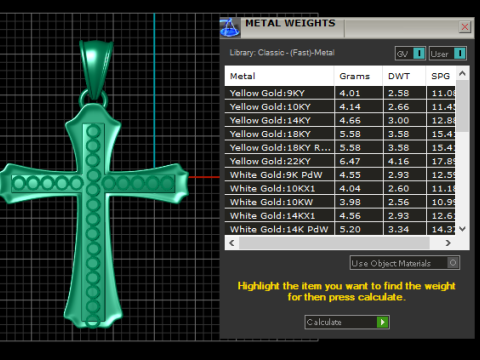Screen dimensions: 480x360
Task: Select the Yellow Gold:22KY row
Action: tap(340, 161)
